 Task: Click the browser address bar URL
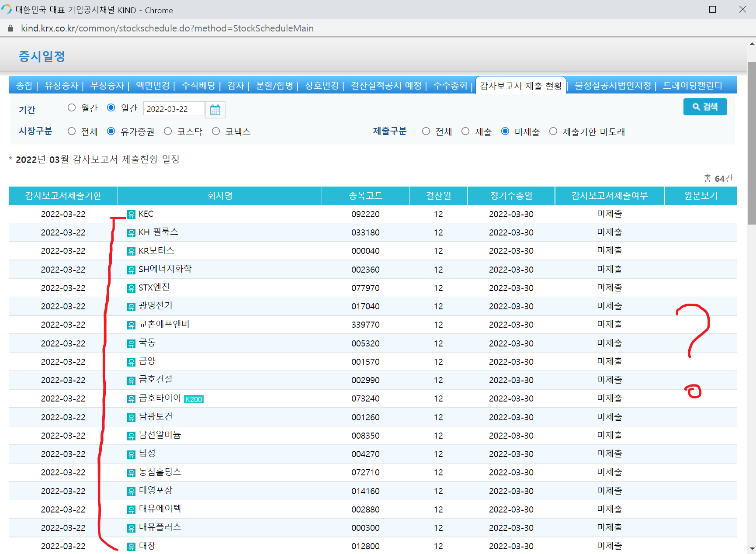coord(167,28)
